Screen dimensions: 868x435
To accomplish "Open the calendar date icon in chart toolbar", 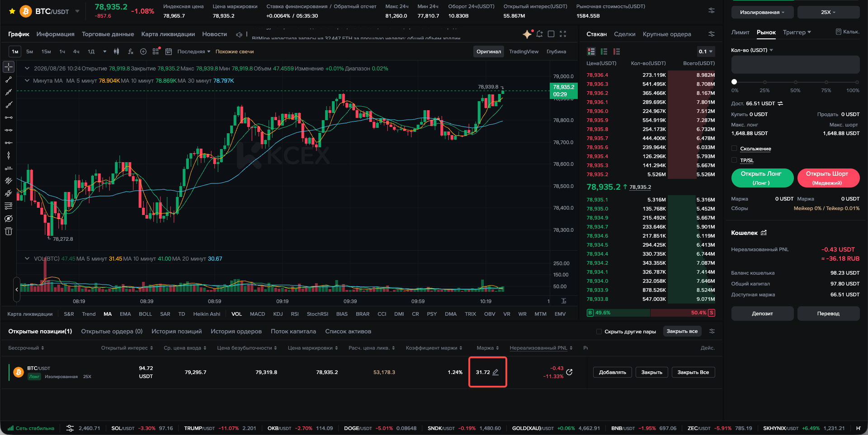I will coord(169,51).
